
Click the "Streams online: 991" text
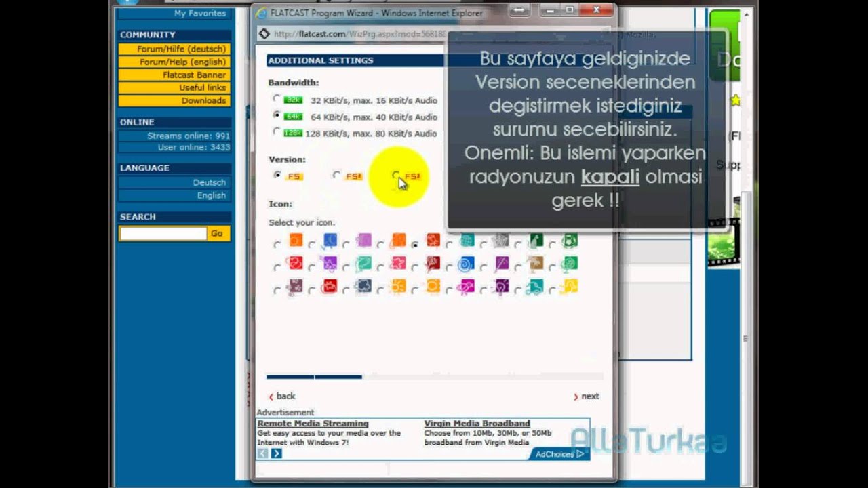point(189,136)
